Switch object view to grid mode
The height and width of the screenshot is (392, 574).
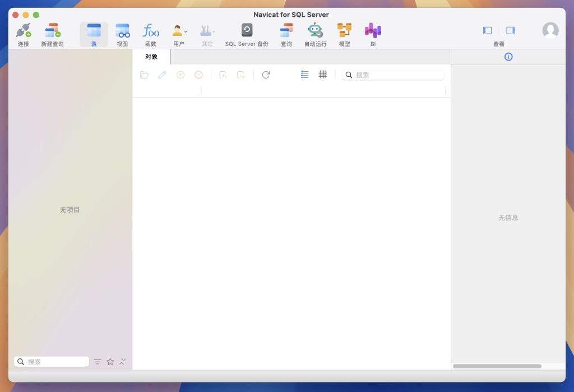coord(323,75)
